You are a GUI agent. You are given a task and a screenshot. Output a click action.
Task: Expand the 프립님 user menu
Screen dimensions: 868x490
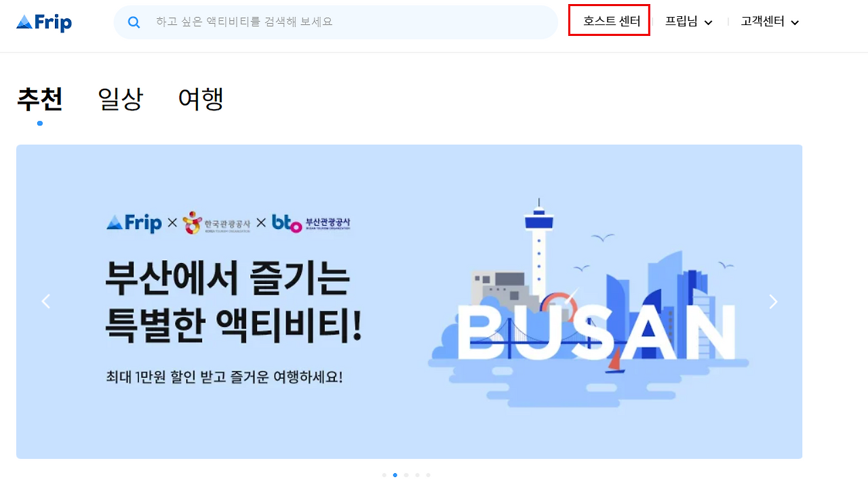click(689, 22)
